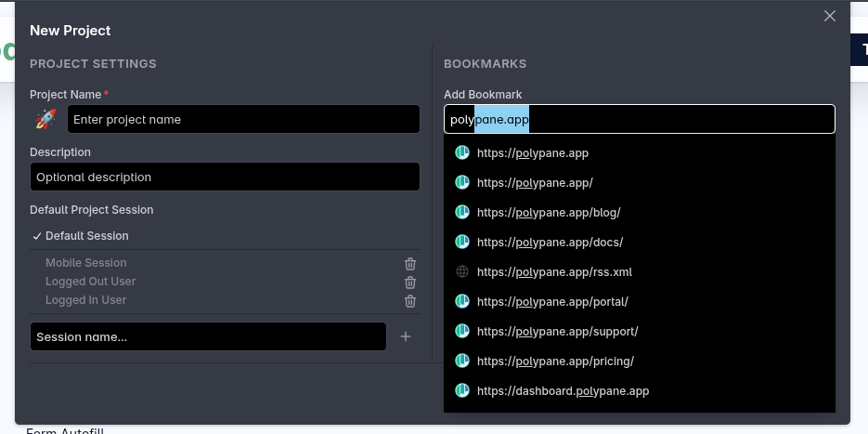868x434 pixels.
Task: Close the New Project dialog
Action: pyautogui.click(x=829, y=16)
